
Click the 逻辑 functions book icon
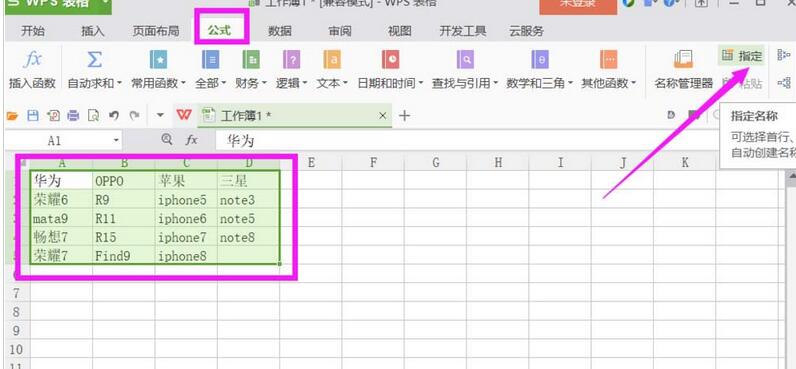tap(291, 60)
